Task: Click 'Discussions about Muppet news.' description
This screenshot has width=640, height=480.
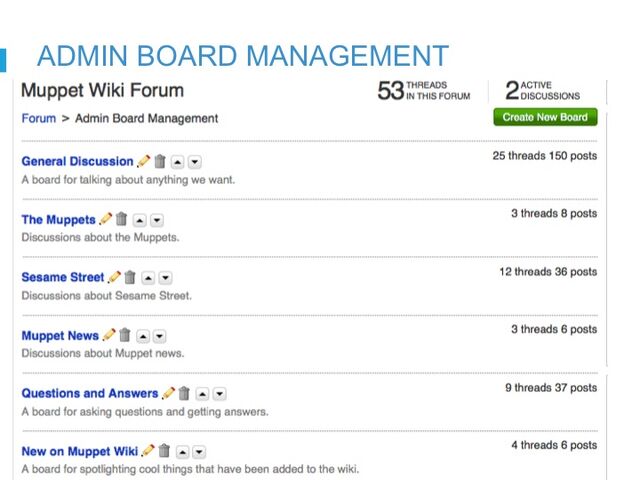Action: (x=102, y=353)
